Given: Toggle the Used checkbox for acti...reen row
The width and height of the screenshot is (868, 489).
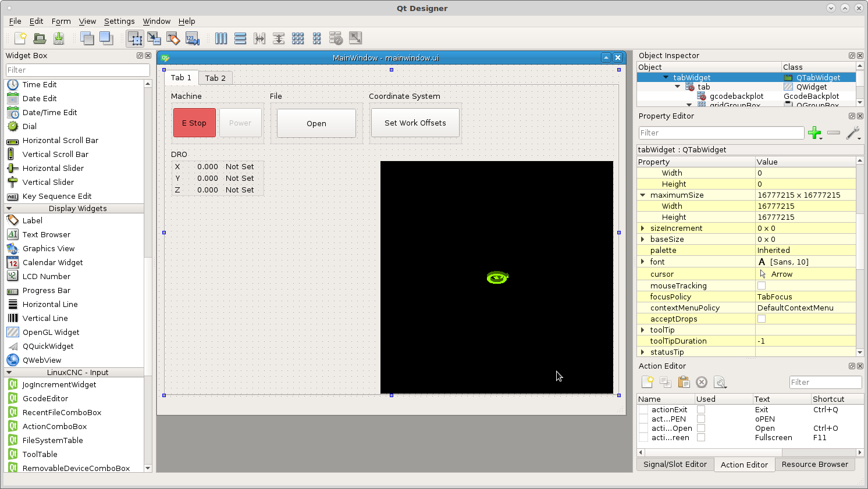Looking at the screenshot, I should tap(701, 437).
